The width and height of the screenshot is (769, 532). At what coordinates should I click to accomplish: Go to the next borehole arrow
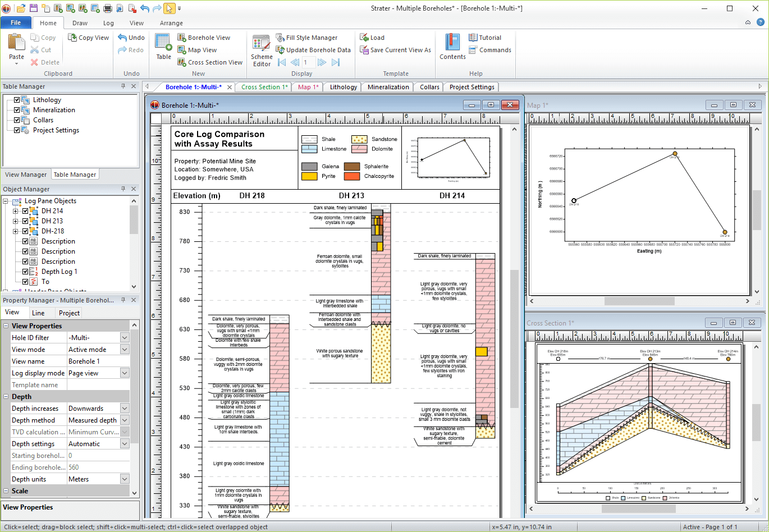pos(322,62)
